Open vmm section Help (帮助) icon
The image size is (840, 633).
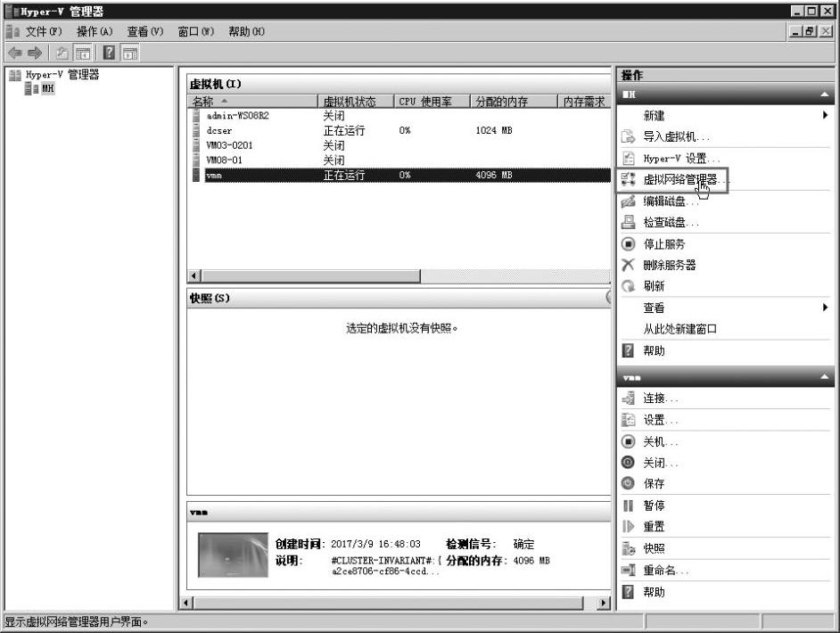pos(628,592)
